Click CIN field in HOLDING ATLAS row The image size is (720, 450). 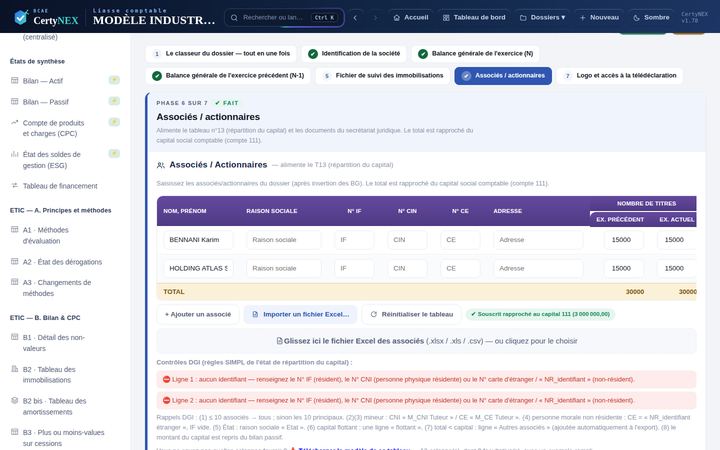pyautogui.click(x=407, y=268)
